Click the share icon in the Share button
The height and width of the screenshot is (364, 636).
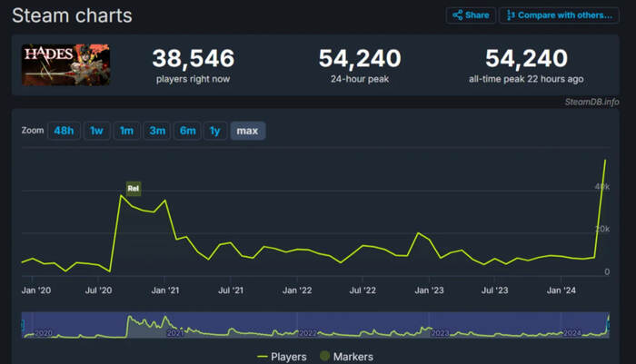458,15
